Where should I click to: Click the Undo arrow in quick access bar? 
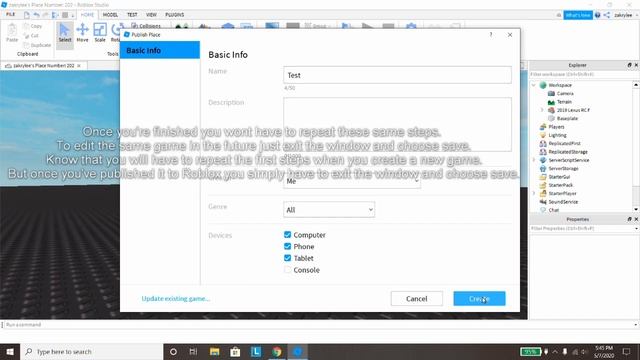36,15
